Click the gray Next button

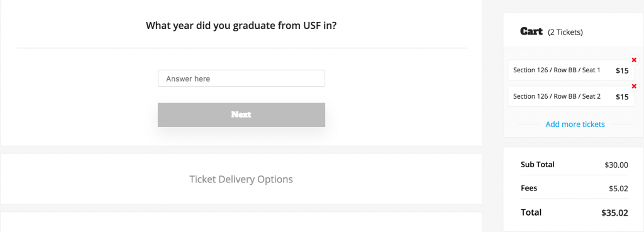click(x=241, y=114)
